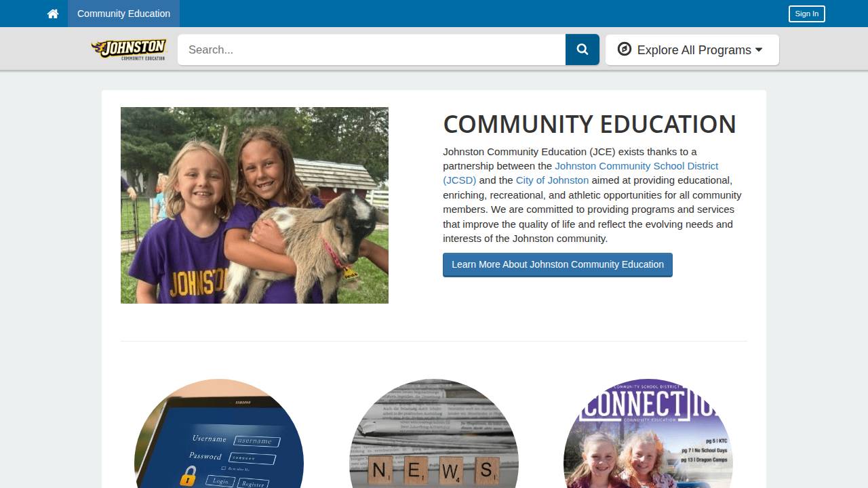Screen dimensions: 868x488
Task: Go to the home icon
Action: (x=53, y=14)
